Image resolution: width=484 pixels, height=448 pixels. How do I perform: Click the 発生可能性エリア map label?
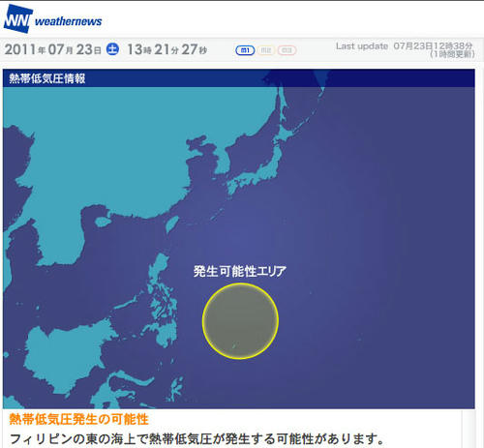[x=240, y=271]
